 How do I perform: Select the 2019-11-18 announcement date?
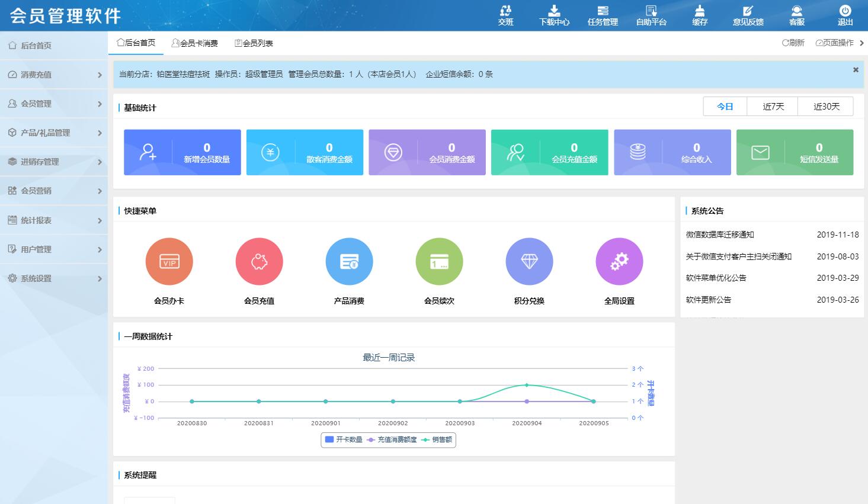(838, 235)
